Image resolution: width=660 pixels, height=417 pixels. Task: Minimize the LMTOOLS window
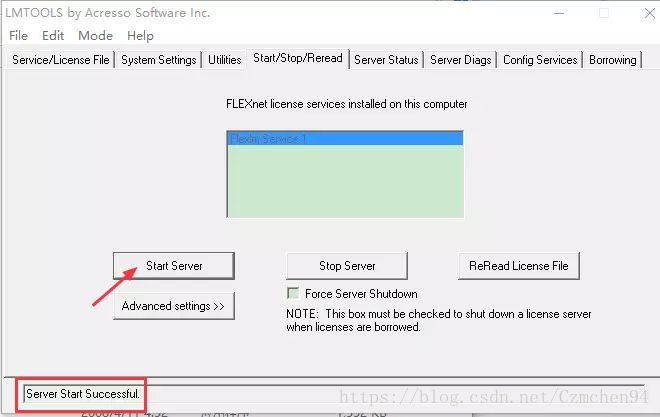pyautogui.click(x=559, y=13)
